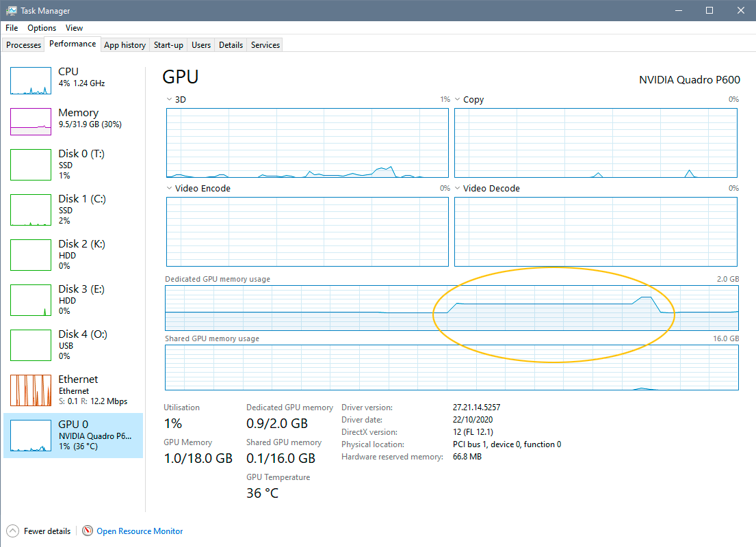
Task: Click the NVIDIA Quadro P600 title text
Action: [x=690, y=79]
